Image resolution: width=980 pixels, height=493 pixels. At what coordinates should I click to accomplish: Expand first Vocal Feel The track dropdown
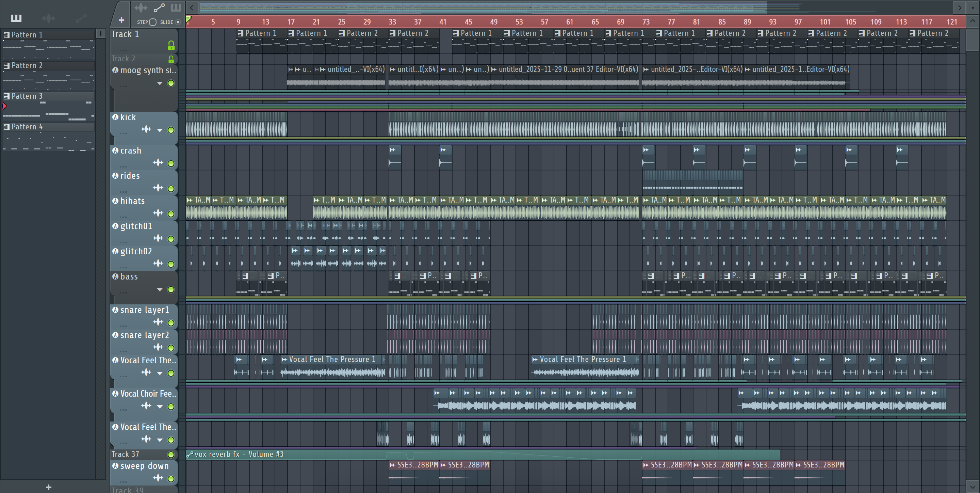coord(160,373)
